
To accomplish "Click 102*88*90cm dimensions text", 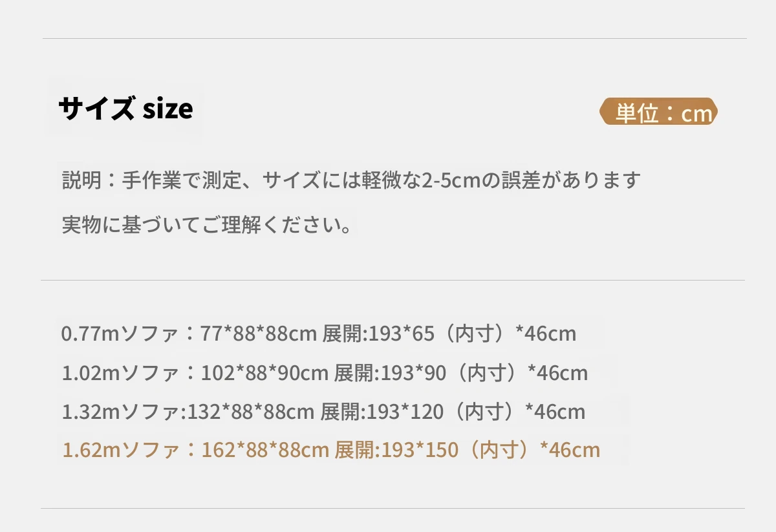I will [x=265, y=373].
